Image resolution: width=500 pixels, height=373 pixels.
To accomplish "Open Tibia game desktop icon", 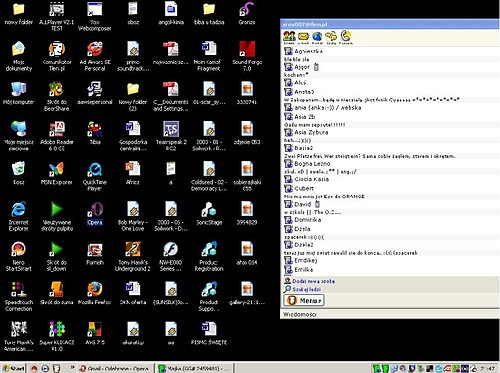I will [95, 133].
